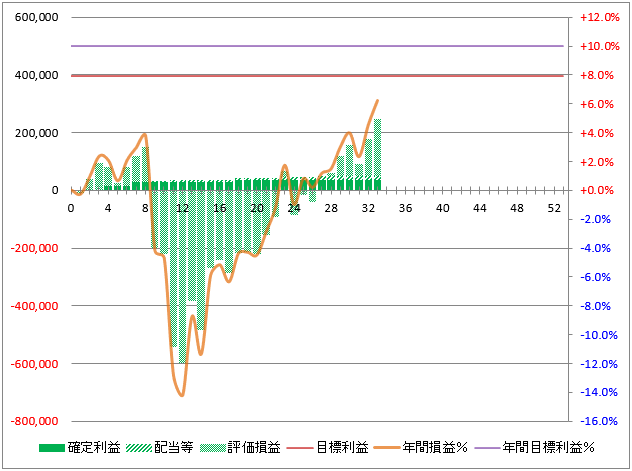Click the +4.0% right axis label

597,133
